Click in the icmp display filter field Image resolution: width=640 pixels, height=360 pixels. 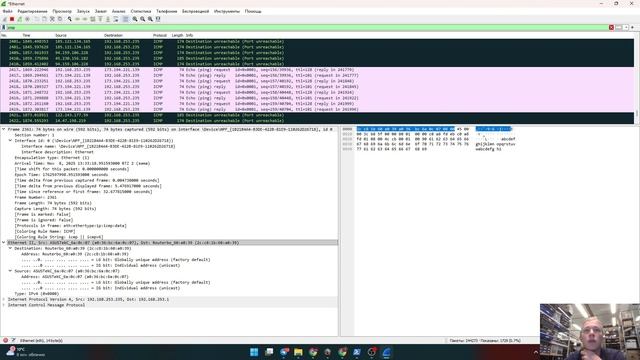(x=306, y=27)
